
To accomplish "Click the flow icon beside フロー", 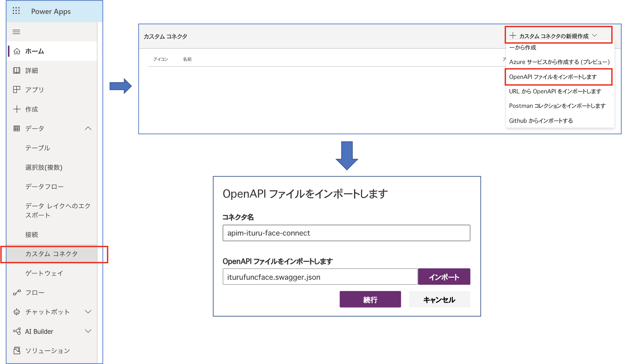I will point(17,292).
